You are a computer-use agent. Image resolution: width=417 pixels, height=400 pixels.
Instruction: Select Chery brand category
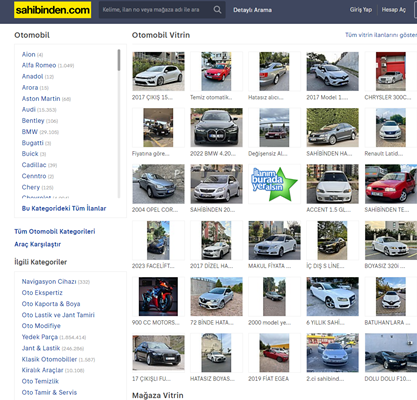coord(31,187)
